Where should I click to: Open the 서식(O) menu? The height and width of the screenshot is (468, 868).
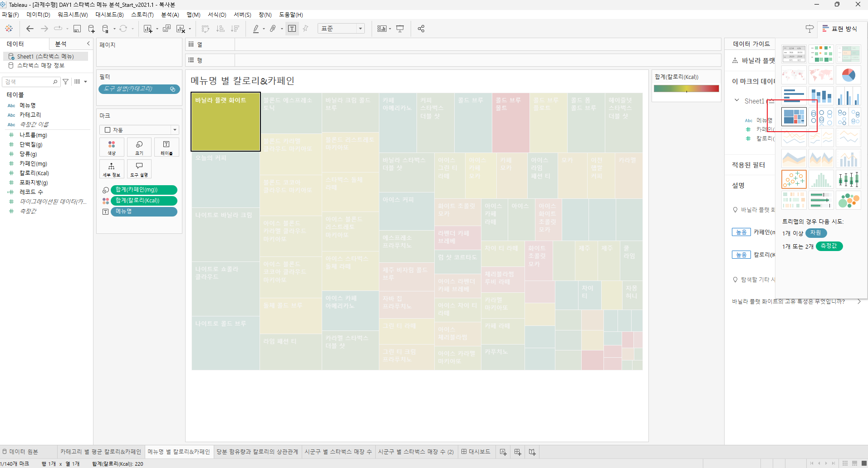217,15
